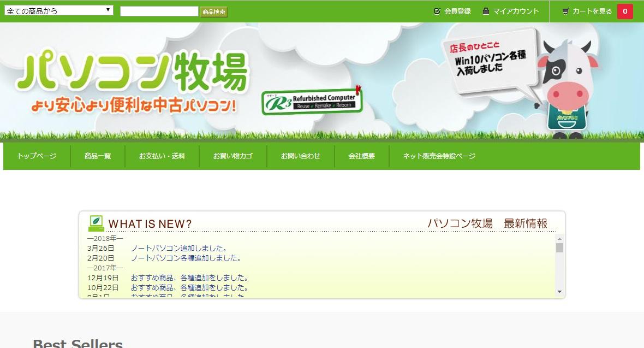Open the 全ての商品から category dropdown
This screenshot has height=348, width=644.
[59, 11]
